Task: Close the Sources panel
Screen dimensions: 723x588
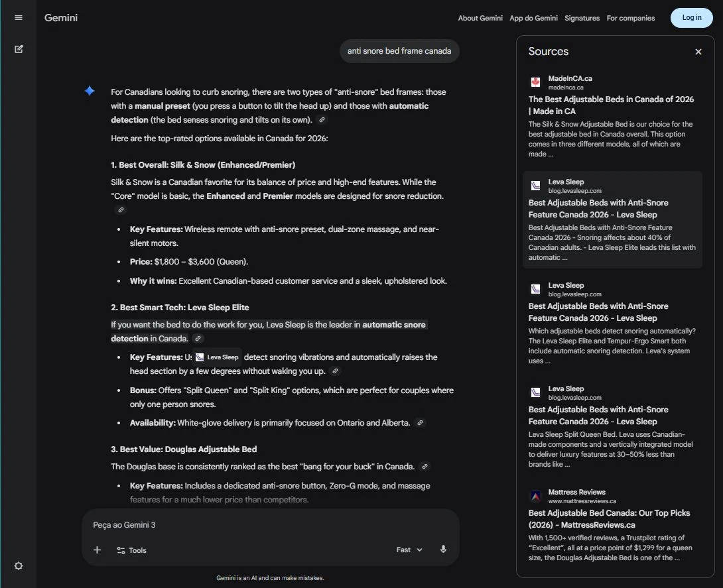Action: tap(698, 52)
